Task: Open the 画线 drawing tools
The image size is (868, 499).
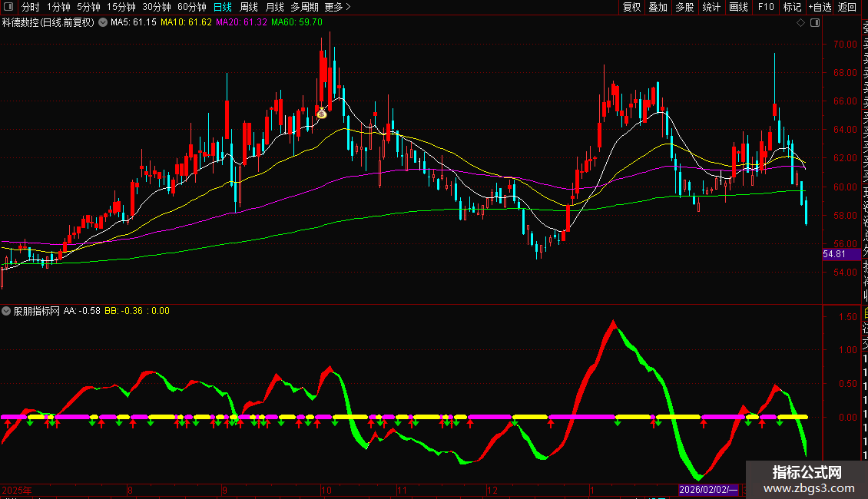Action: (738, 7)
